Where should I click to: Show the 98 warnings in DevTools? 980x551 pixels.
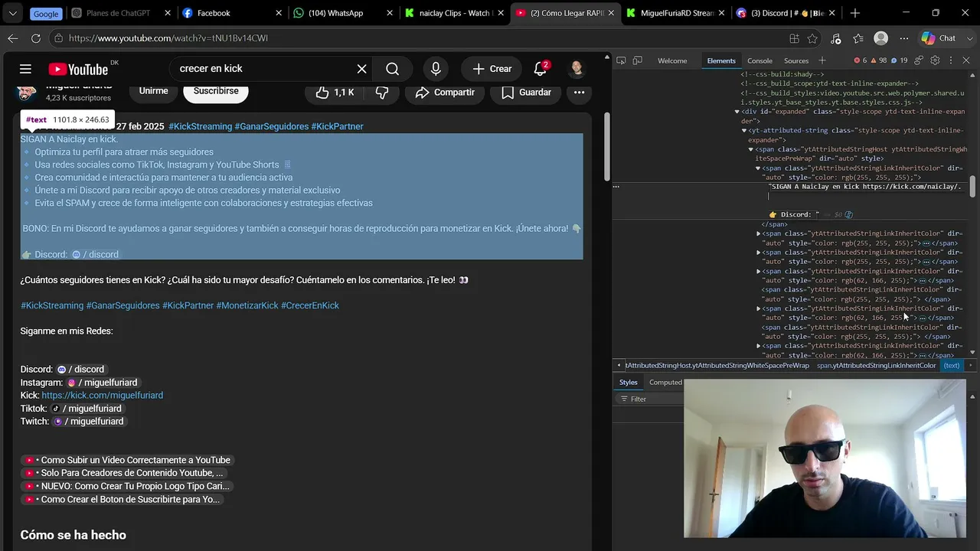(879, 60)
